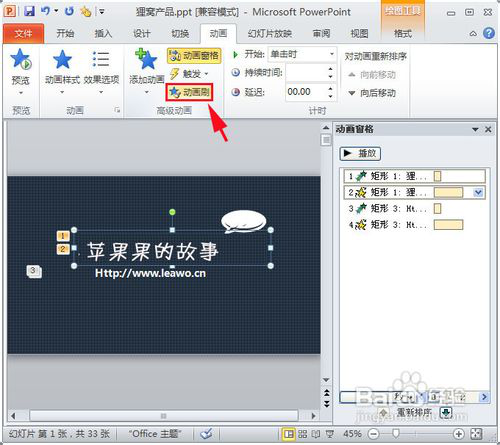This screenshot has height=445, width=500.
Task: Expand the Trigger (触发) dropdown
Action: pyautogui.click(x=189, y=74)
